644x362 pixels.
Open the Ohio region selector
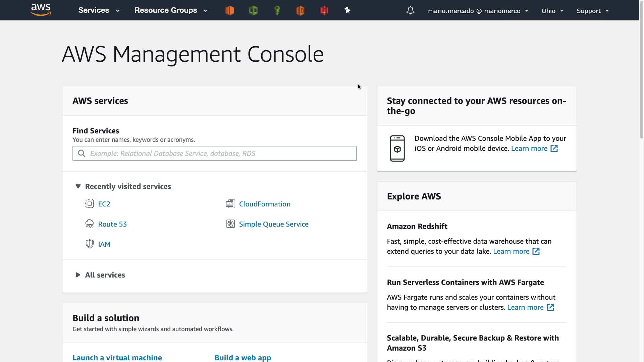tap(552, 11)
